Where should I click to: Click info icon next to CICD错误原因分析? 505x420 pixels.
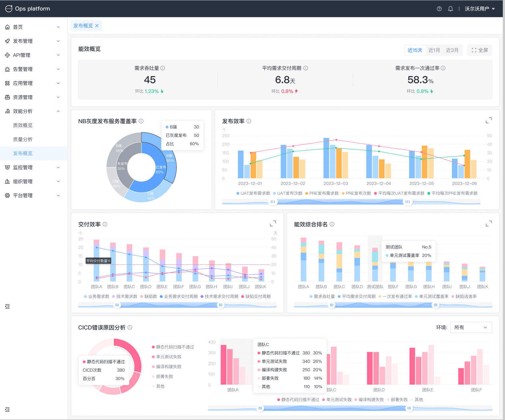[130, 327]
